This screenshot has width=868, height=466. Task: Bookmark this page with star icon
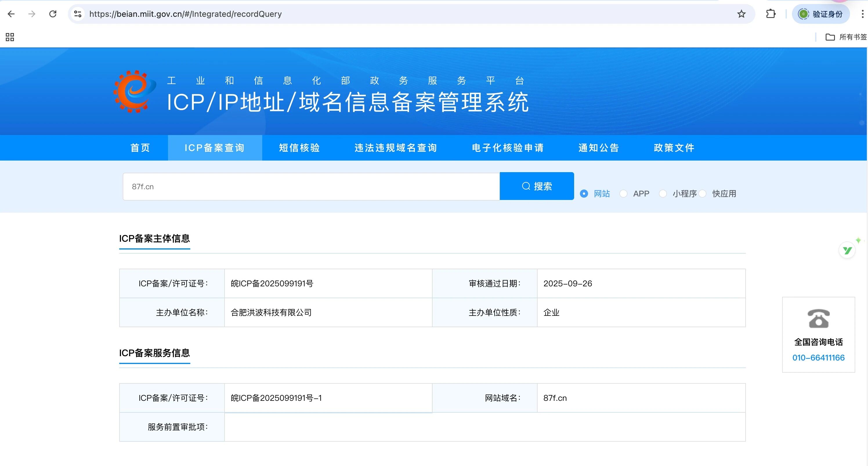pos(741,14)
